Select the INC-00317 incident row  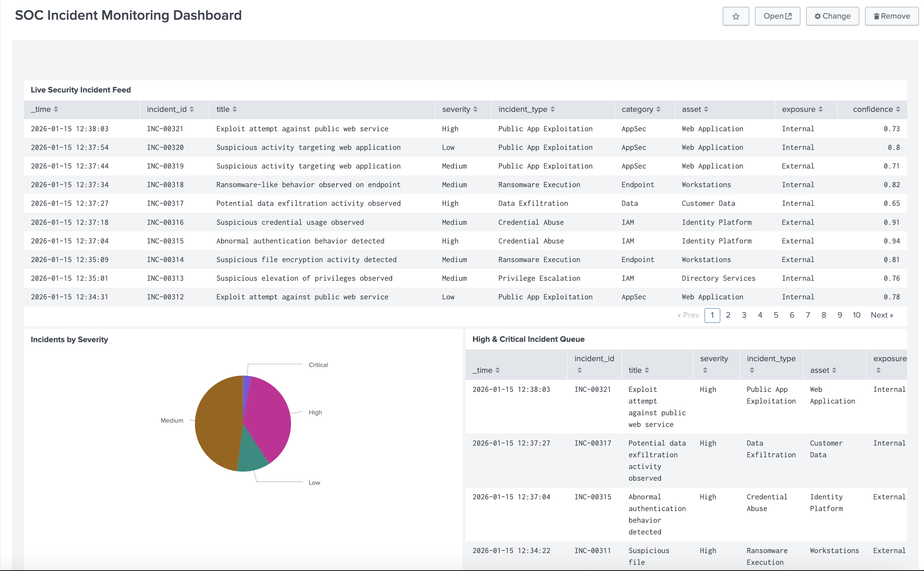pyautogui.click(x=303, y=203)
